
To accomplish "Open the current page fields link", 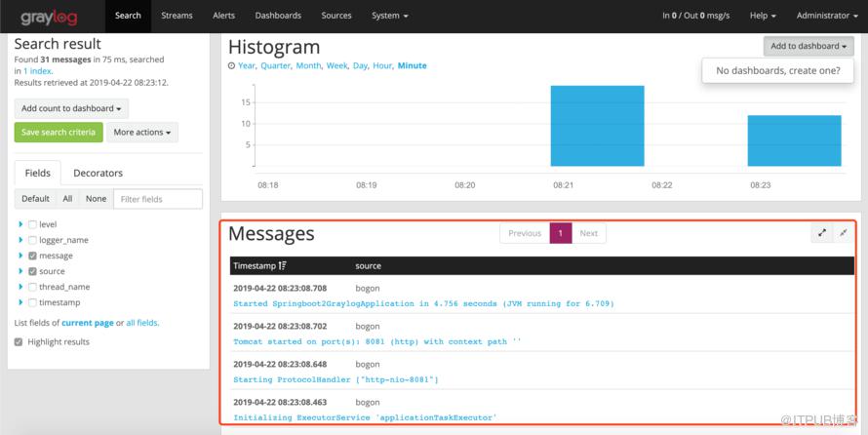I will pos(88,323).
